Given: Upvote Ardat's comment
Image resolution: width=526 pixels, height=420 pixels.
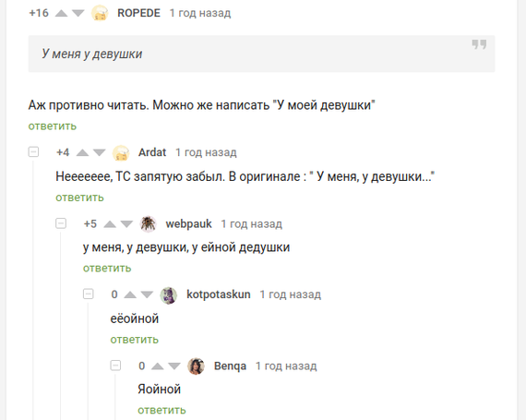Looking at the screenshot, I should 82,153.
